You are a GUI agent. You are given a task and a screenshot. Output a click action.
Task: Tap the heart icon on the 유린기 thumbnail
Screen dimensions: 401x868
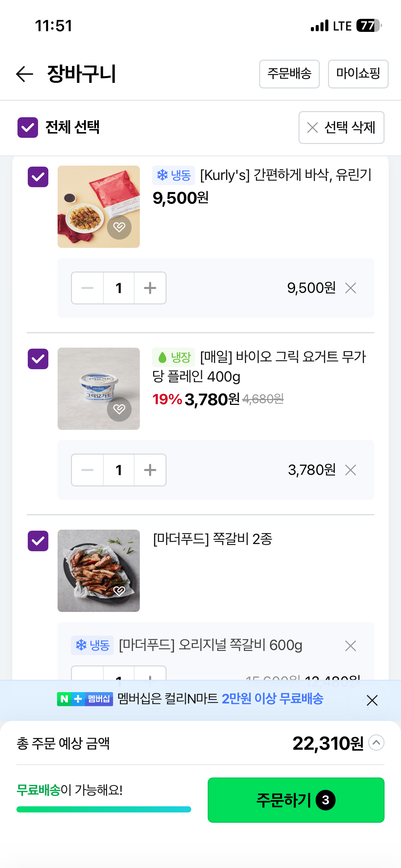119,227
